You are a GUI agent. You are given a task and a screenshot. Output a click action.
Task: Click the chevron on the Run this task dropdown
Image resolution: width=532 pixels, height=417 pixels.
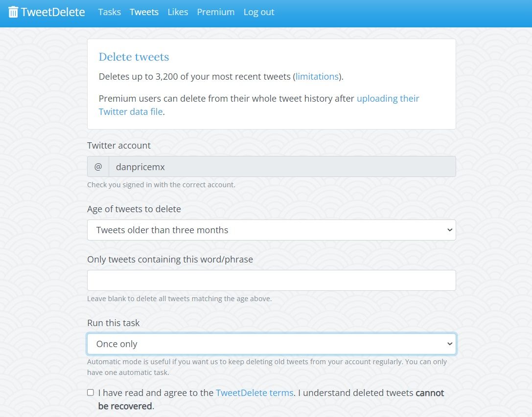449,344
